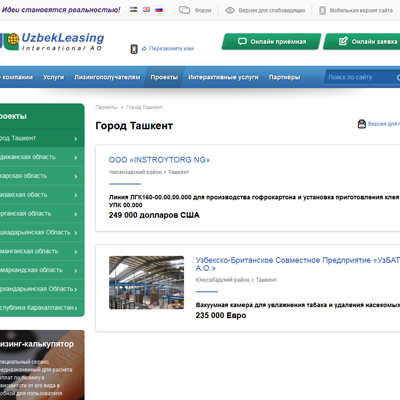
Task: Switch site language to Russian flag
Action: pos(159,10)
